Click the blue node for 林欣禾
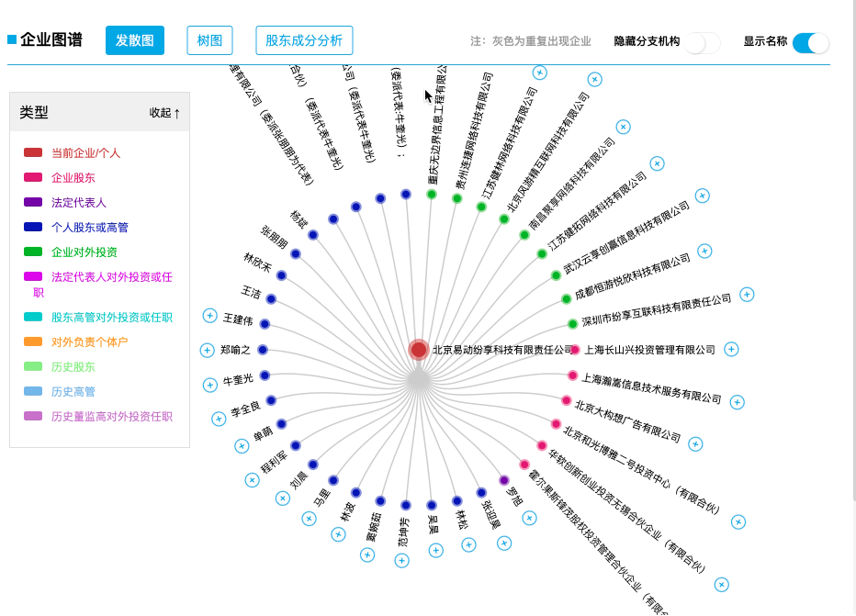 point(282,275)
